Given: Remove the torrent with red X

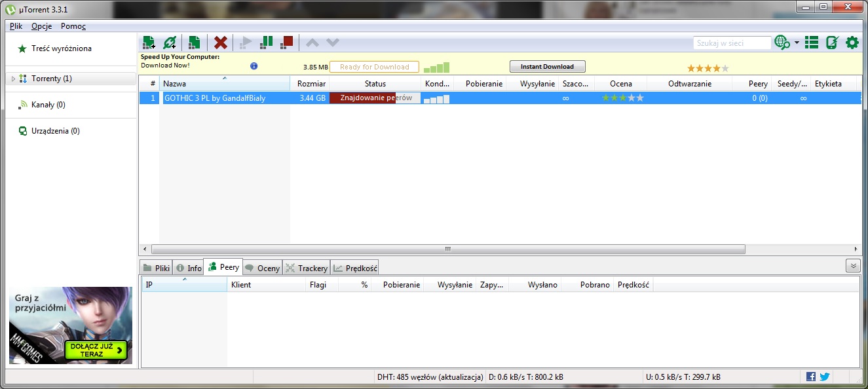Looking at the screenshot, I should tap(221, 43).
